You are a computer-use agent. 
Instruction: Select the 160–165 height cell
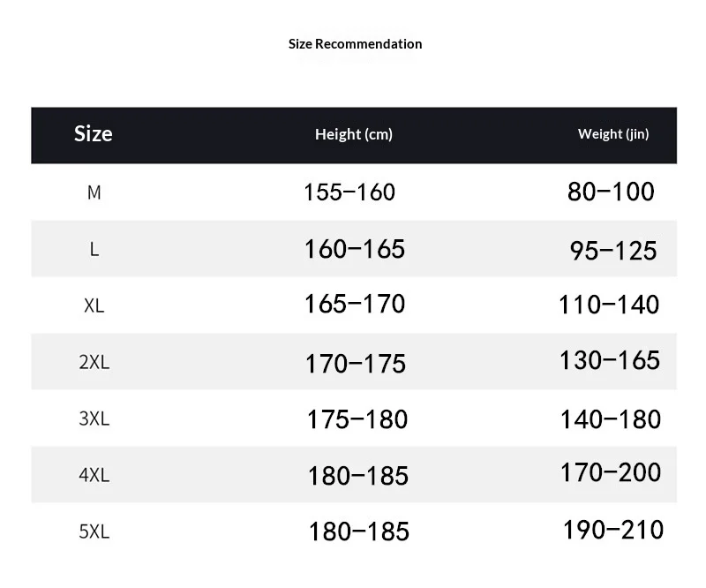(355, 249)
